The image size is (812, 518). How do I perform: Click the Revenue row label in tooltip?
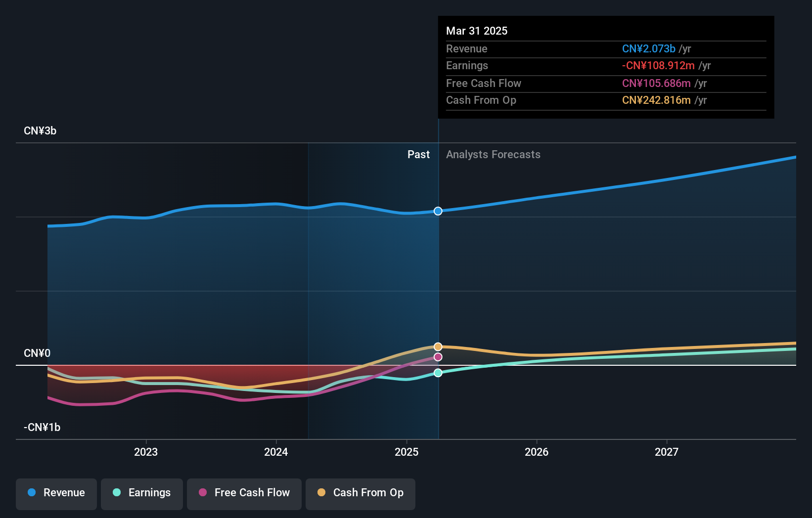467,49
